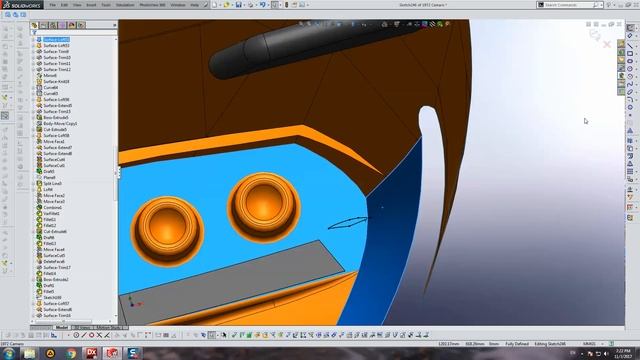Click the Fully Defined status text
Viewport: 640px width, 360px height.
point(517,344)
